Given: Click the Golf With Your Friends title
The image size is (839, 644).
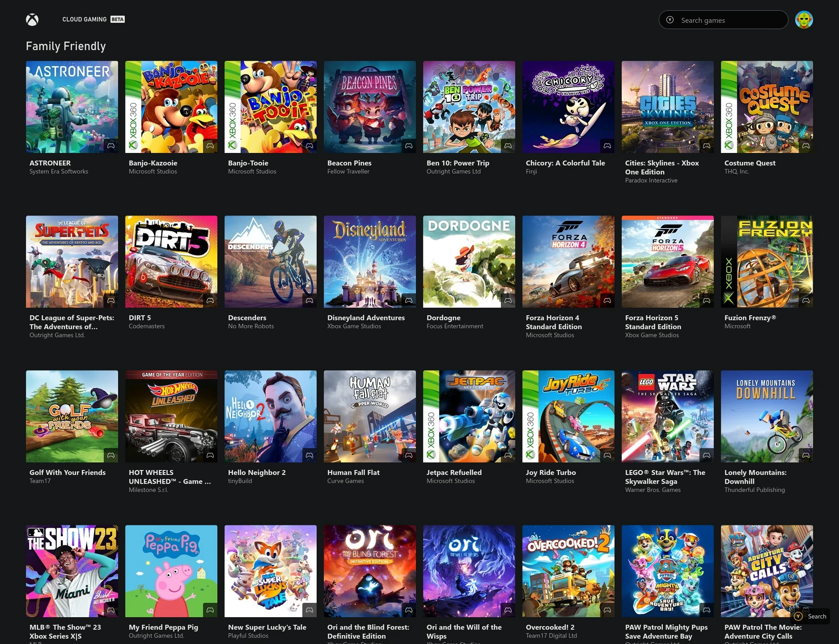Looking at the screenshot, I should coord(68,472).
